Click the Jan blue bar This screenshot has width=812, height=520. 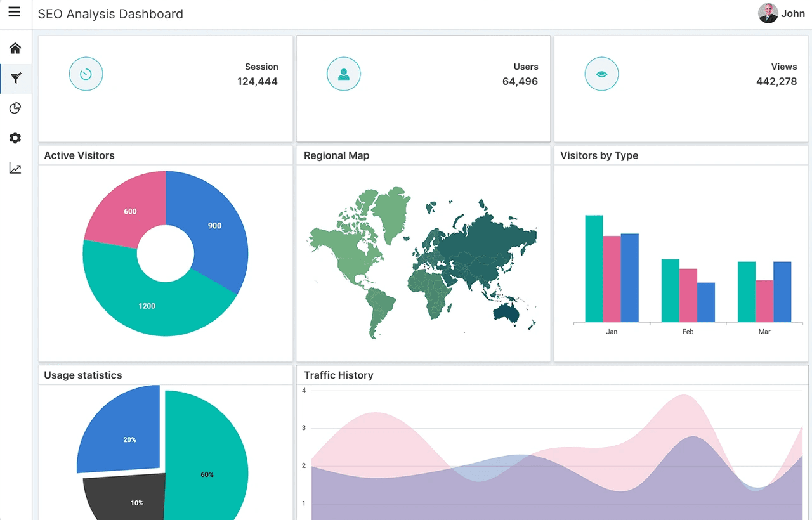[x=629, y=278]
